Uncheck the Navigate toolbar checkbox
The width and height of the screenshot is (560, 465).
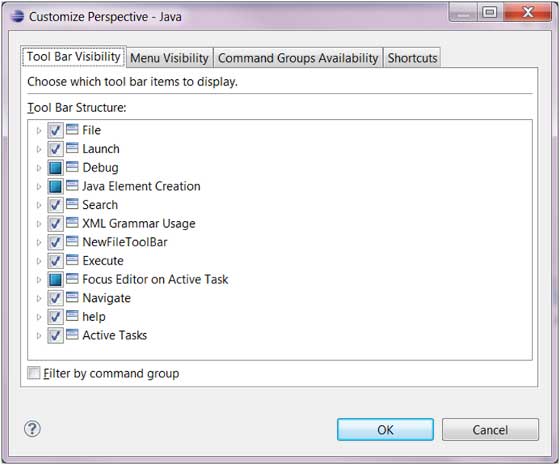(55, 298)
